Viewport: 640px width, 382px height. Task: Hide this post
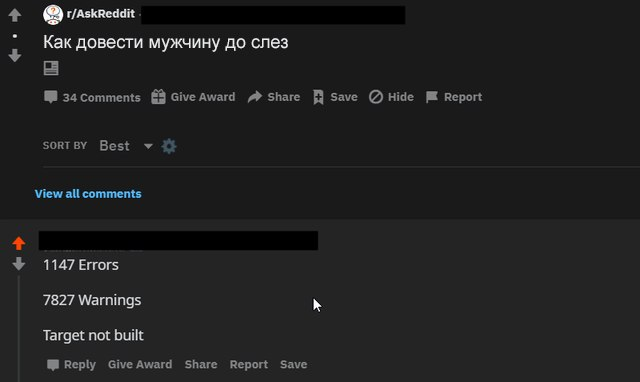(x=391, y=97)
